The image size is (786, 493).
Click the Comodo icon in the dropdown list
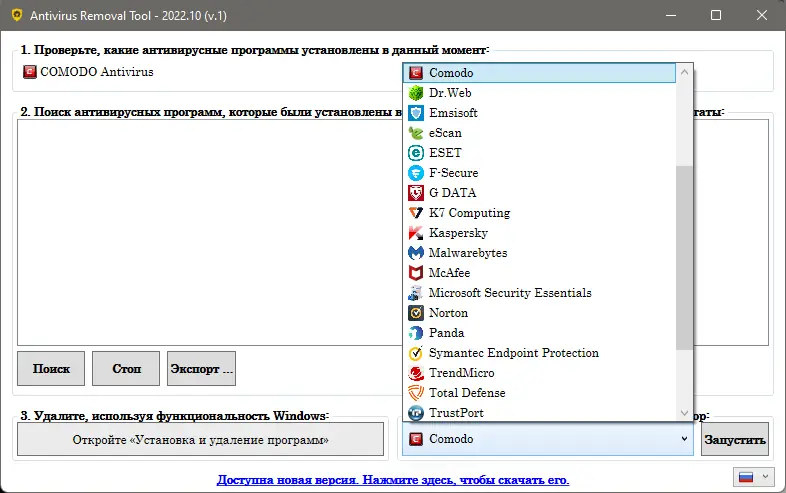tap(416, 73)
